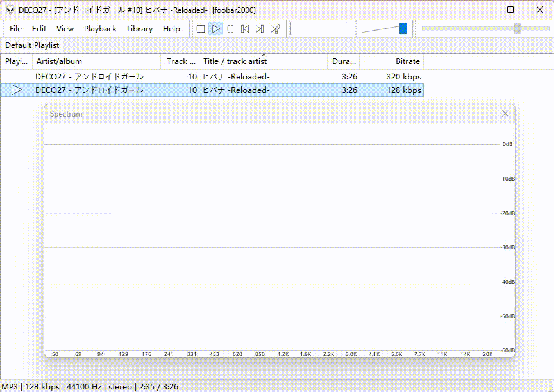Open the View menu
554x392 pixels.
click(65, 29)
